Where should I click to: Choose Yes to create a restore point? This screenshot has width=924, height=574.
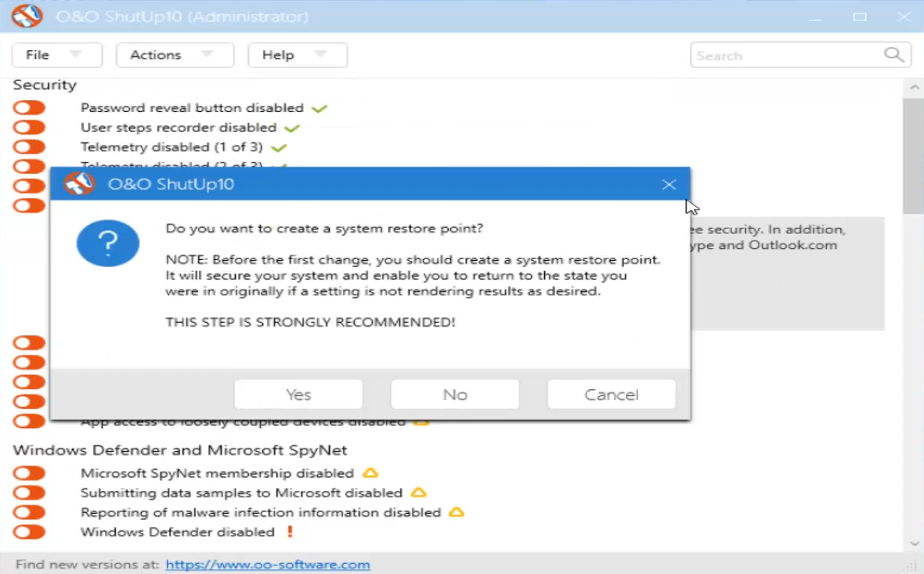(x=298, y=394)
